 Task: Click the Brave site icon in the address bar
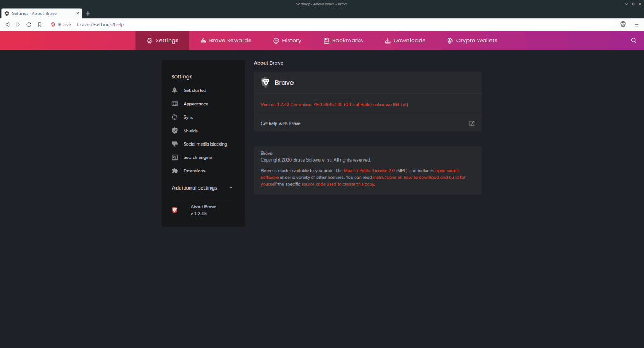pos(53,25)
